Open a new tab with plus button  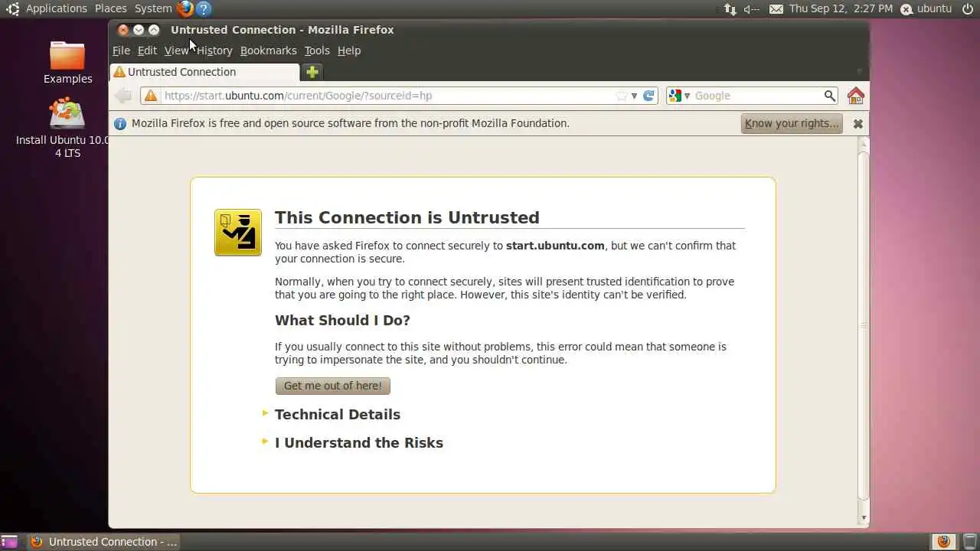312,72
